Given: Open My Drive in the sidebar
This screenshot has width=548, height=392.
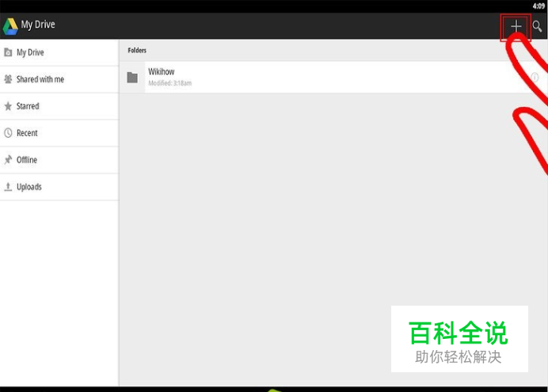Looking at the screenshot, I should 59,52.
